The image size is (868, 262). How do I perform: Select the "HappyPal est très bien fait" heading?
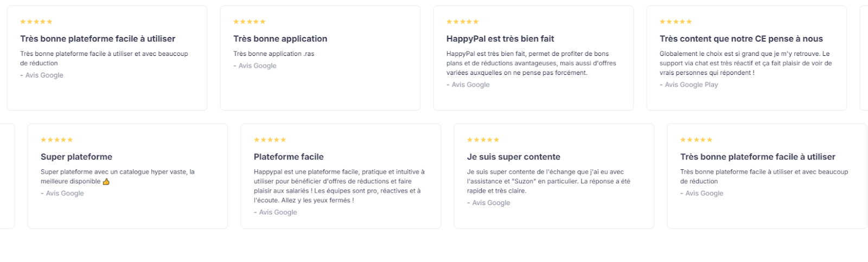pos(500,39)
